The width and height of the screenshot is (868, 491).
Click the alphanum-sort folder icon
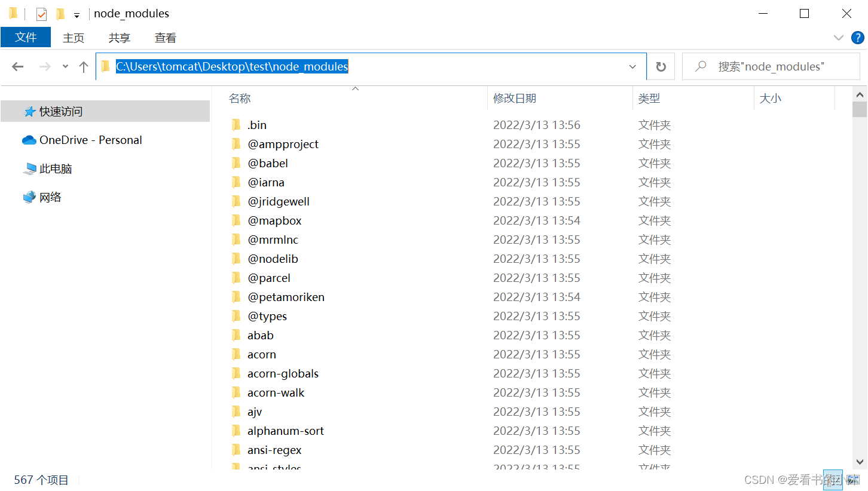pyautogui.click(x=236, y=431)
